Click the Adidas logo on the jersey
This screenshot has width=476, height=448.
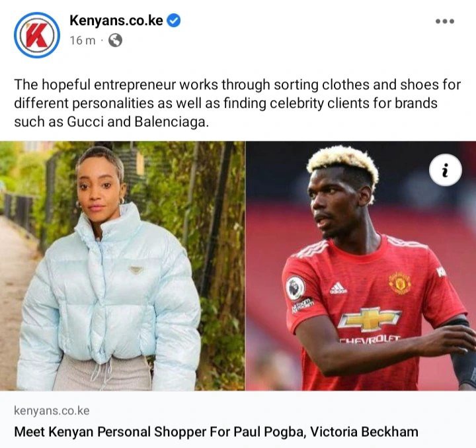[338, 288]
